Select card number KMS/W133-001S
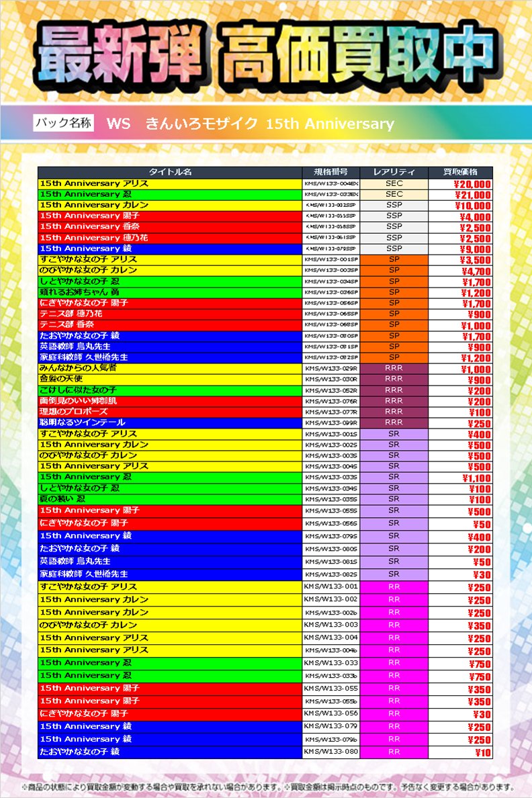This screenshot has height=798, width=532. pyautogui.click(x=331, y=434)
